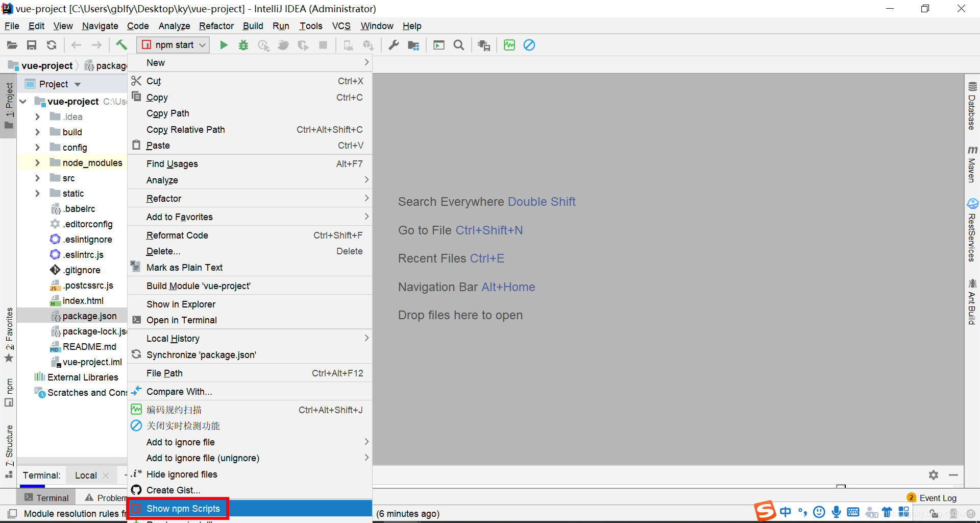Open the VCS menu
Screen dimensions: 980x523
click(341, 26)
